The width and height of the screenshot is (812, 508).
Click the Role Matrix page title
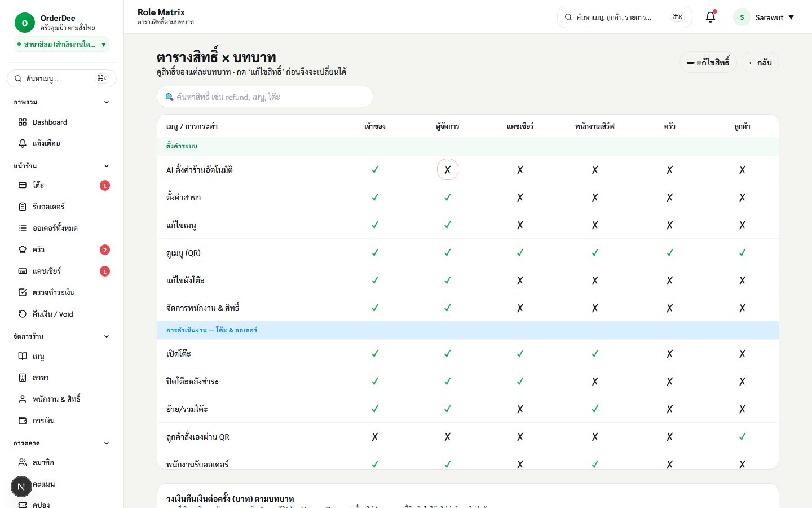pos(161,12)
